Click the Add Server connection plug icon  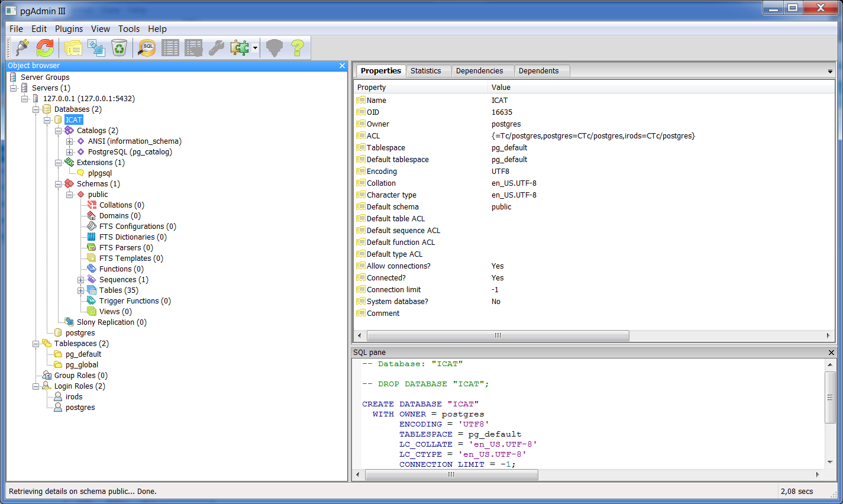click(x=21, y=47)
